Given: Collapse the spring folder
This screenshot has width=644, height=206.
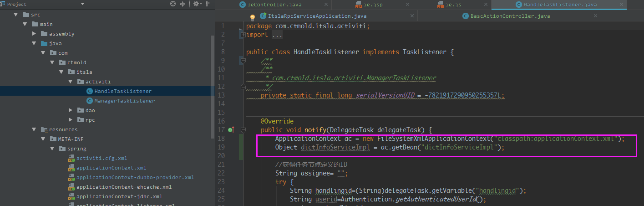Looking at the screenshot, I should [52, 149].
